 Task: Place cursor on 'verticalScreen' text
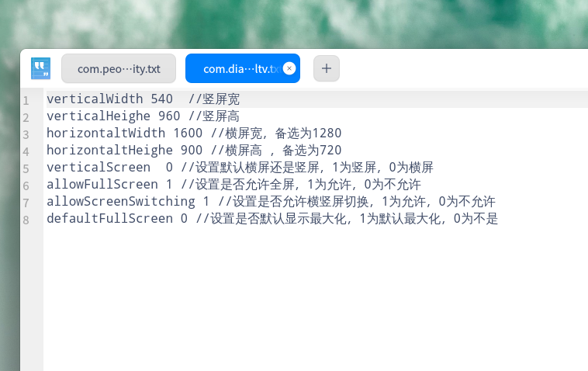click(99, 167)
